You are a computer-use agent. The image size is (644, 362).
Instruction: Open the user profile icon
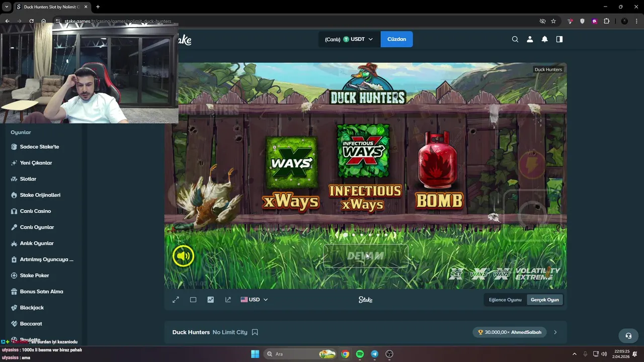click(x=530, y=39)
